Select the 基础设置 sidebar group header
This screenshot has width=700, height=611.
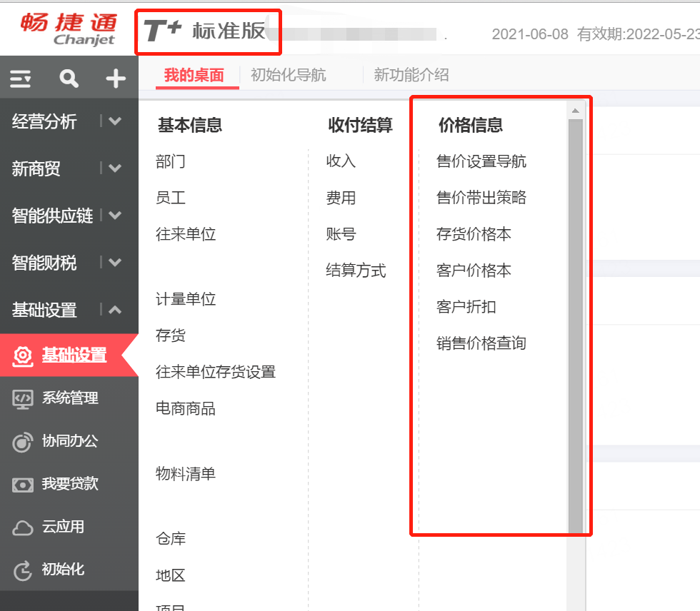pyautogui.click(x=44, y=310)
